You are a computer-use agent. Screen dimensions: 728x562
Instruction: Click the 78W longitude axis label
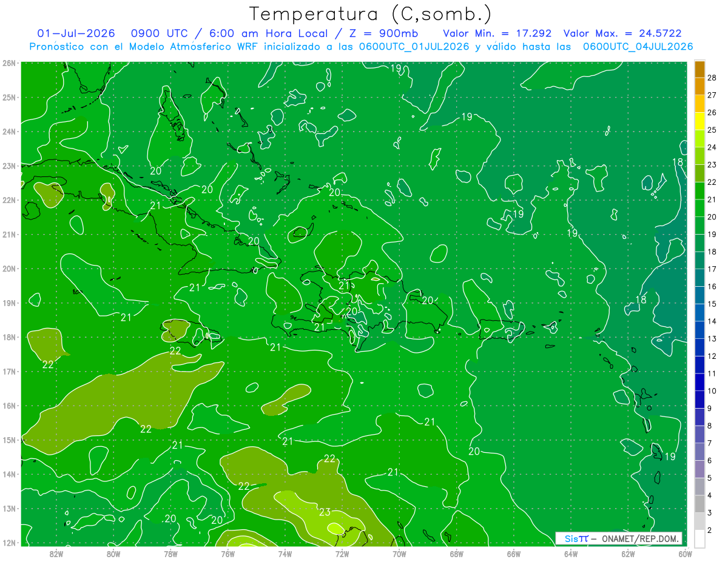click(x=171, y=553)
